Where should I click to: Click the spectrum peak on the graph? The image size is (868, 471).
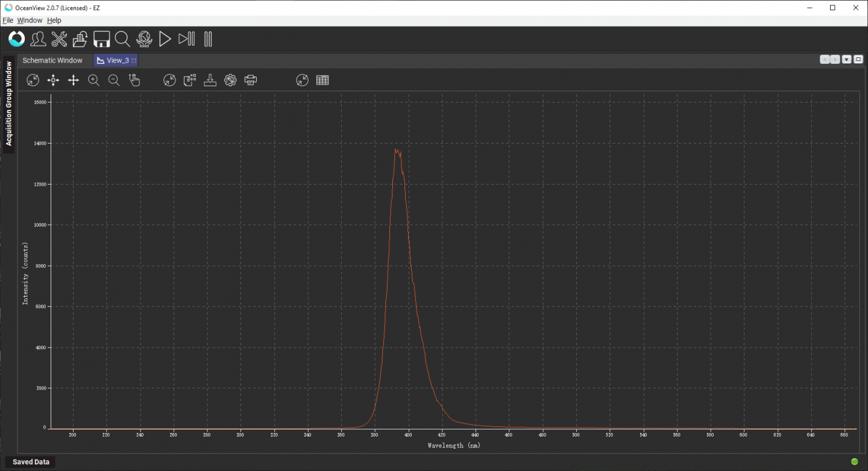[396, 150]
